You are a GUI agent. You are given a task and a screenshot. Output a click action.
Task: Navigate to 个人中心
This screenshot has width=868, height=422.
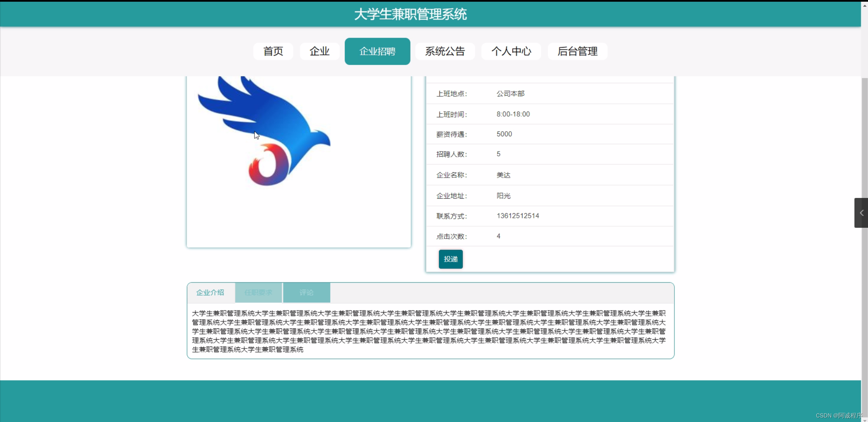point(511,51)
